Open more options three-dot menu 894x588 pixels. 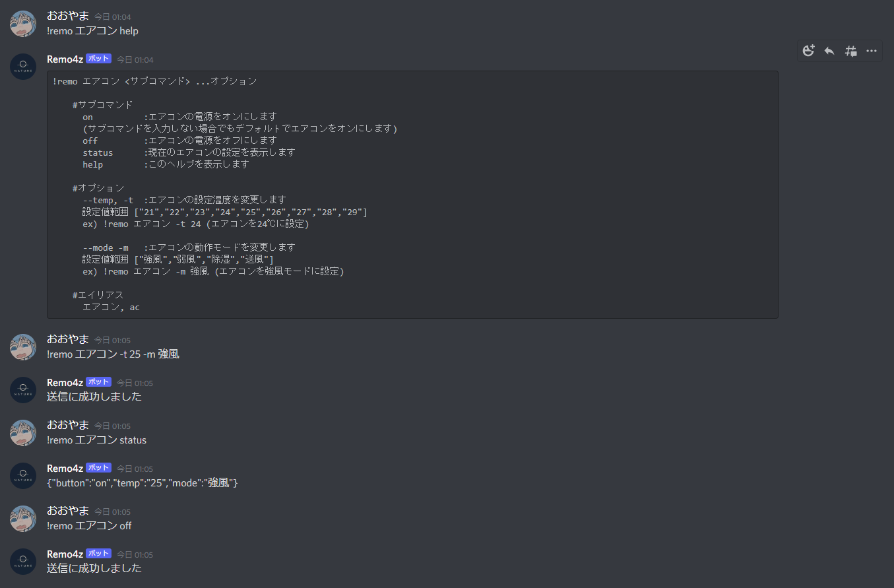(x=872, y=51)
